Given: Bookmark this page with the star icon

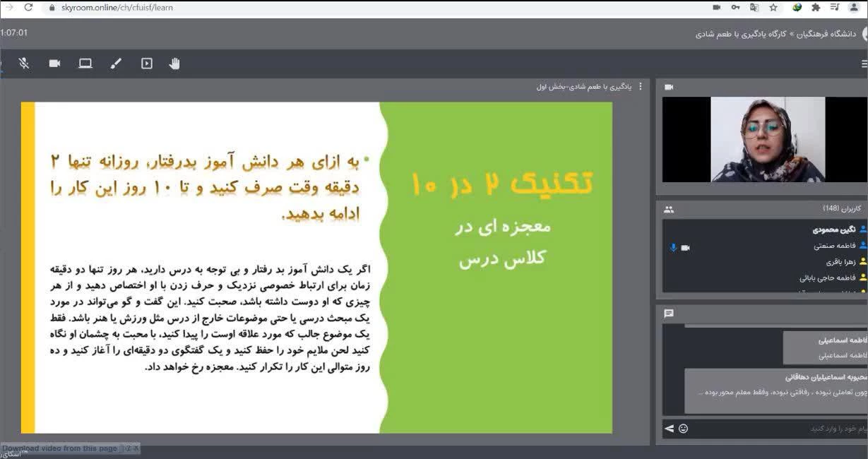Looking at the screenshot, I should 773,8.
